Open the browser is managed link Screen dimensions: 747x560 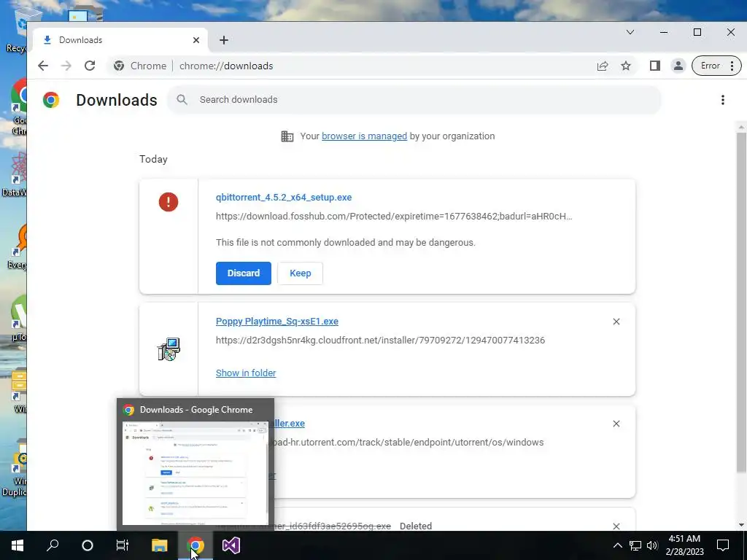pos(365,136)
